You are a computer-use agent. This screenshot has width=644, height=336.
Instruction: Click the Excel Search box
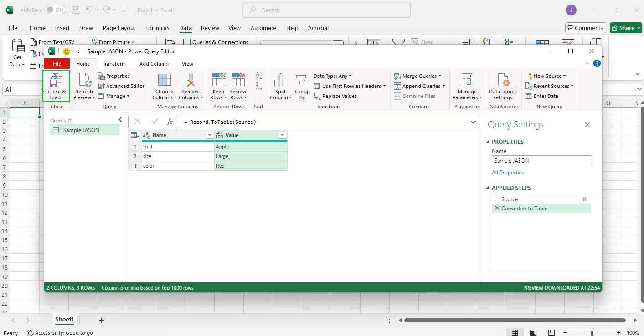(x=327, y=10)
